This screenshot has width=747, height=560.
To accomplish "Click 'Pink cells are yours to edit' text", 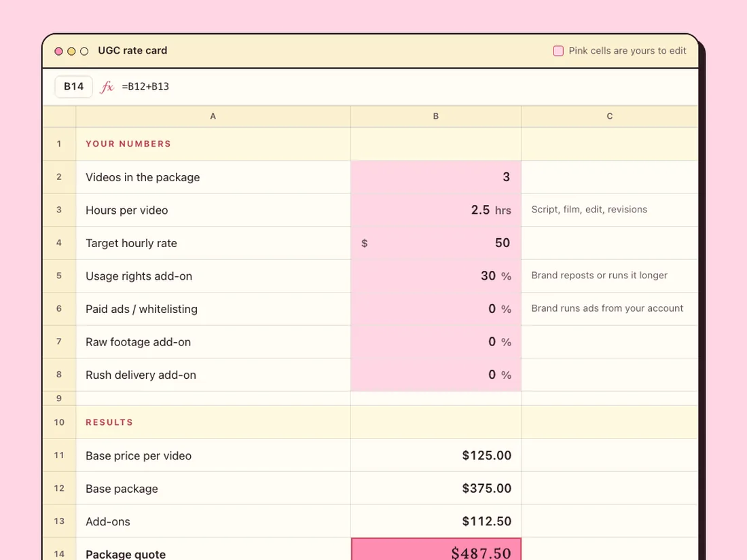I will 627,50.
